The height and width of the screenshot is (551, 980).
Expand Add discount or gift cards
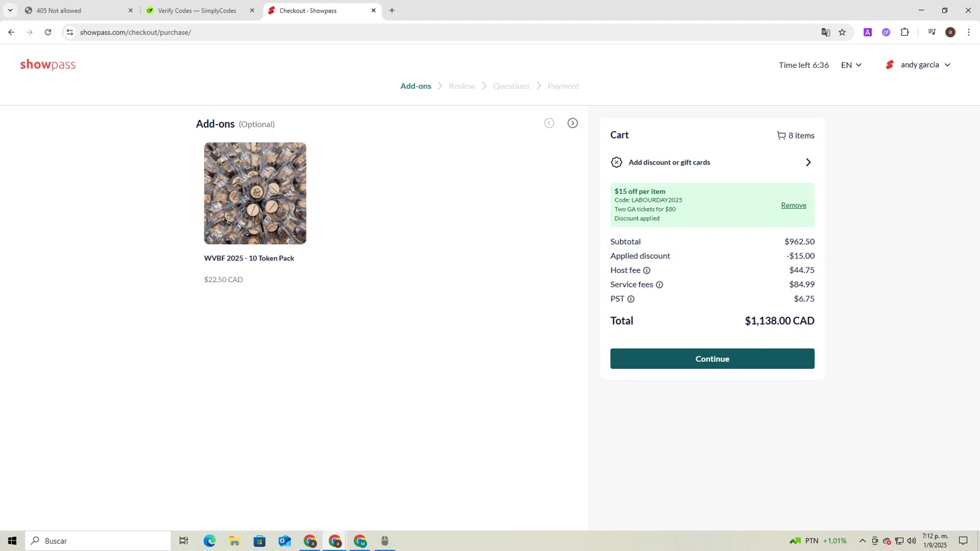(712, 163)
